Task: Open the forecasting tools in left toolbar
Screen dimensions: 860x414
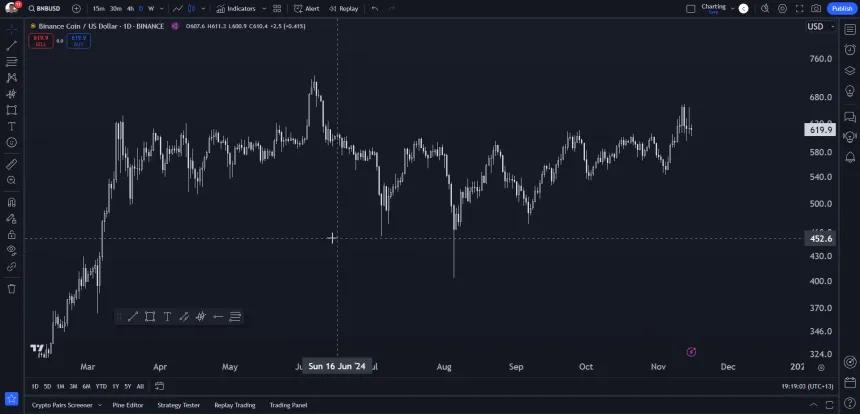Action: (12, 94)
